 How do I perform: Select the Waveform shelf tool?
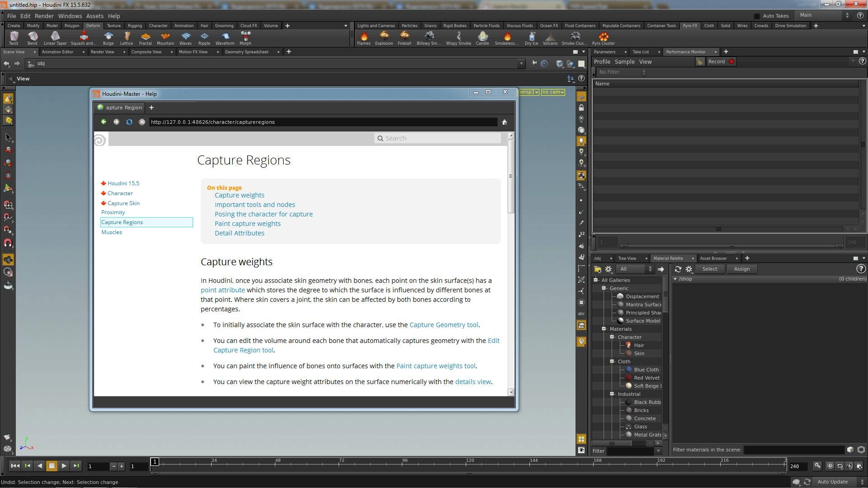[225, 38]
